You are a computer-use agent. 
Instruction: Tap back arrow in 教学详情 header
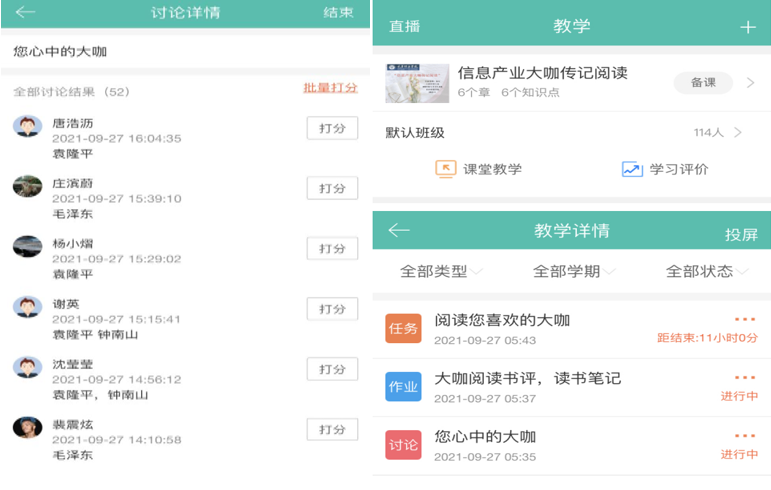(399, 231)
